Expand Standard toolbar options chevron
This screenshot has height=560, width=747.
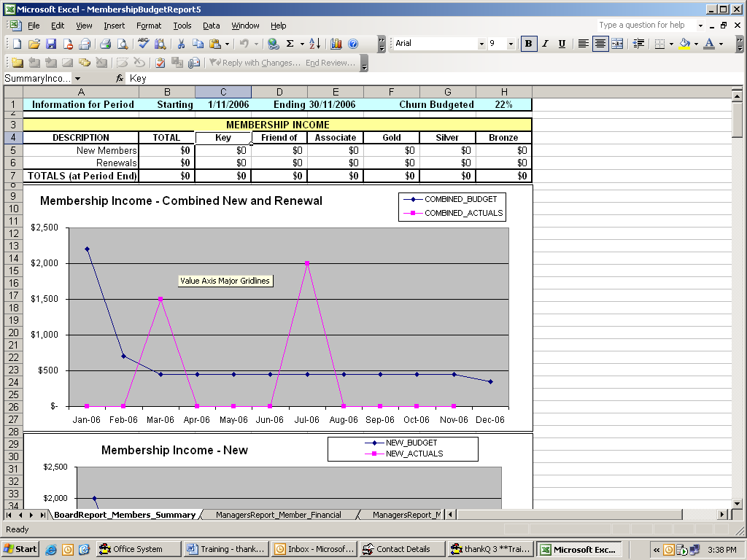tap(381, 44)
